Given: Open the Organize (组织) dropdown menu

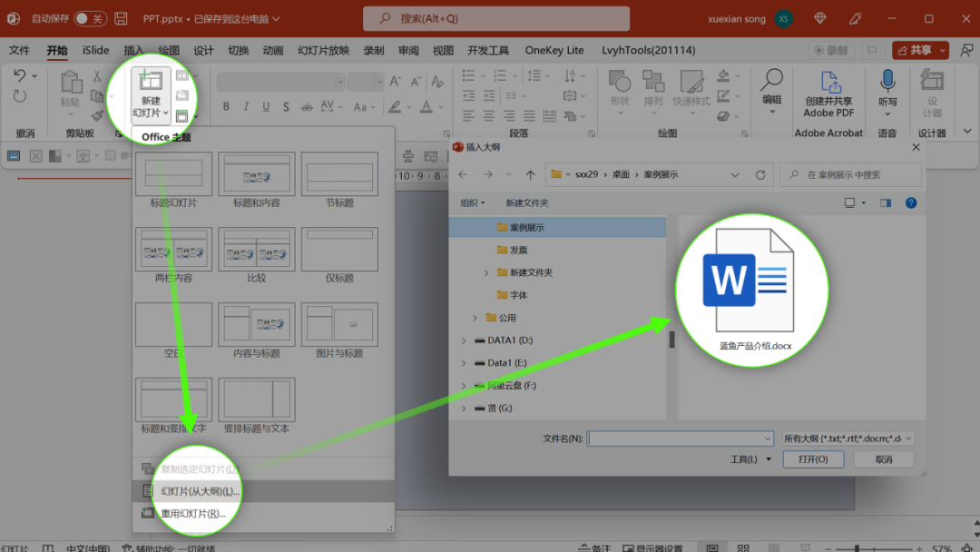Looking at the screenshot, I should click(x=472, y=202).
